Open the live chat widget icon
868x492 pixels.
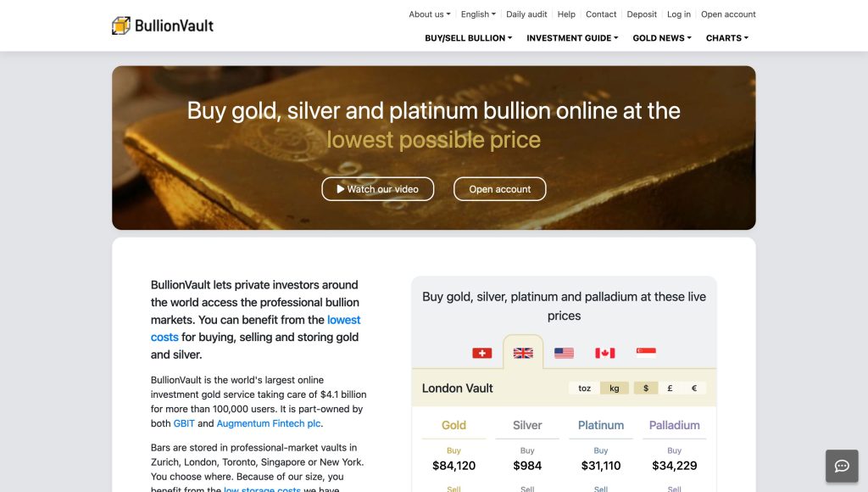click(842, 466)
